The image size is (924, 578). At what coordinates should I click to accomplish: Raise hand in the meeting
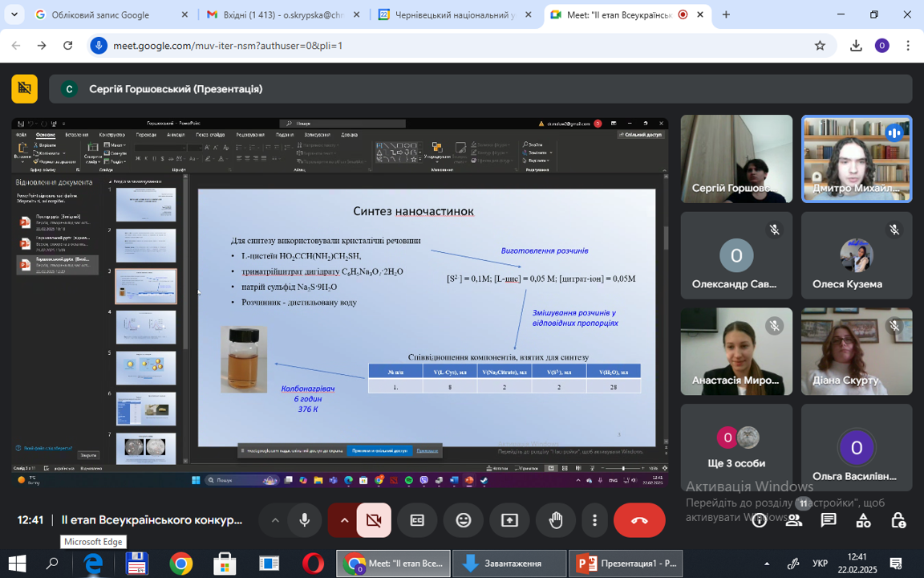[x=556, y=520]
